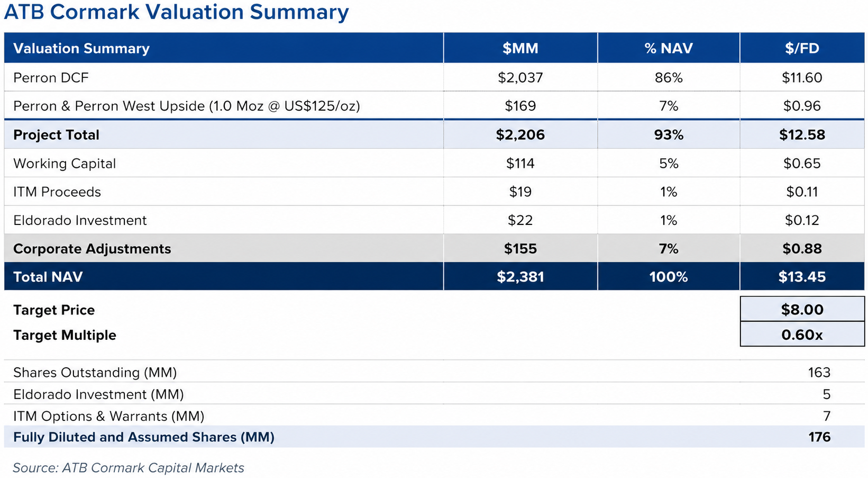Click the "Eldorado Investment" label beside "$22"
Viewport: 868px width, 478px height.
(80, 220)
